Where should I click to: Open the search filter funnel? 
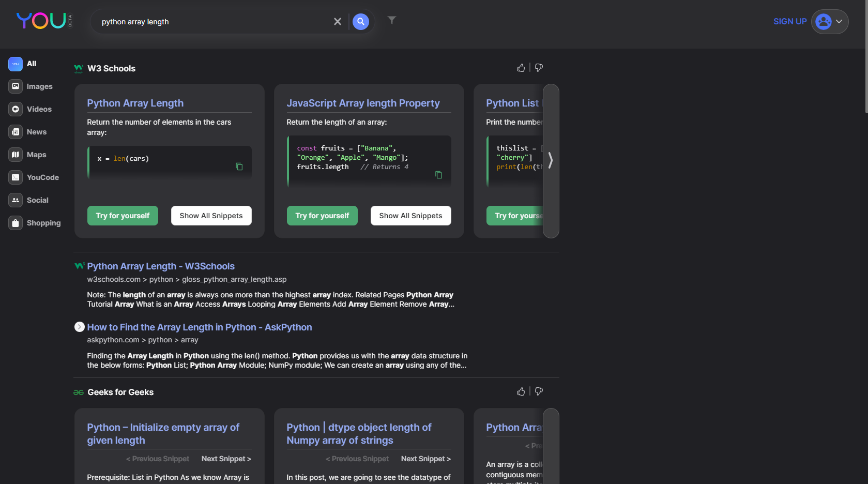click(392, 20)
